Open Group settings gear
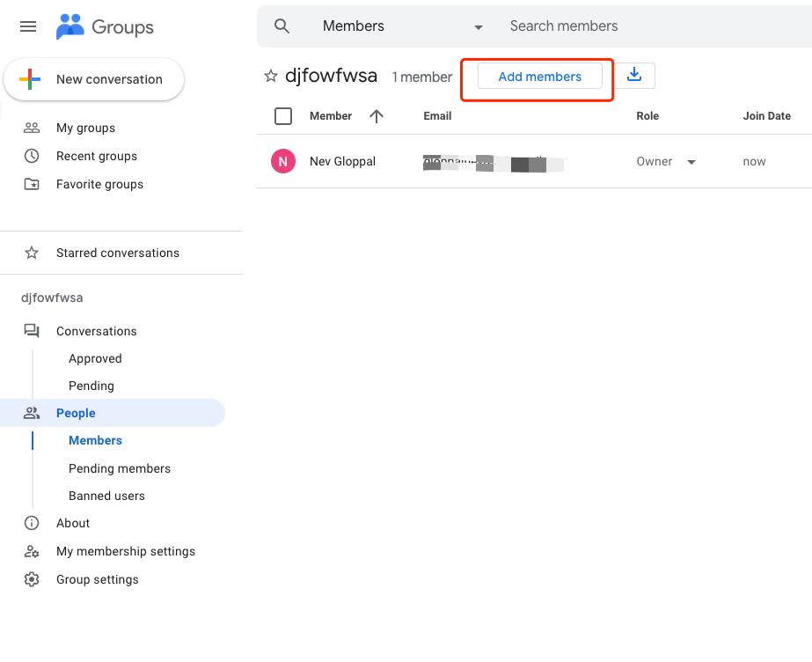Viewport: 812px width, 662px height. pos(32,579)
